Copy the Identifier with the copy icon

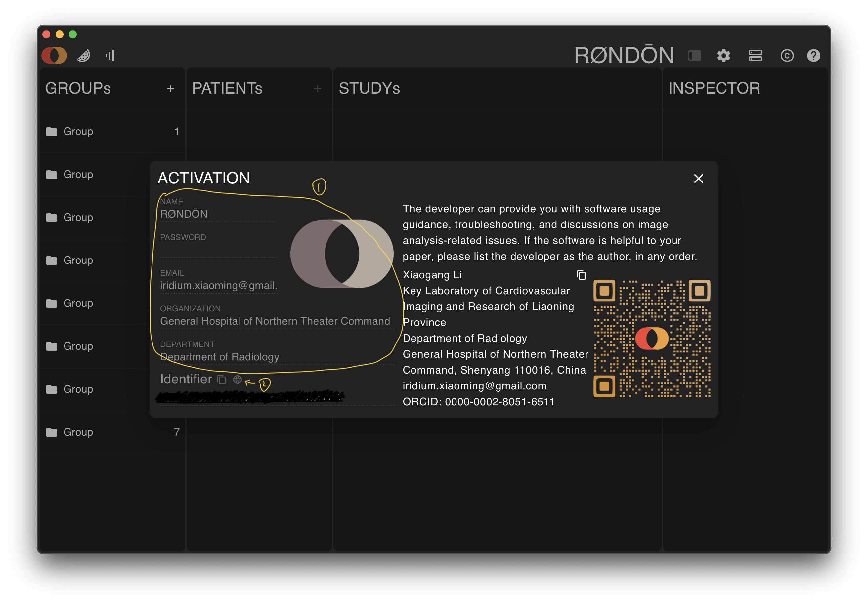point(222,379)
